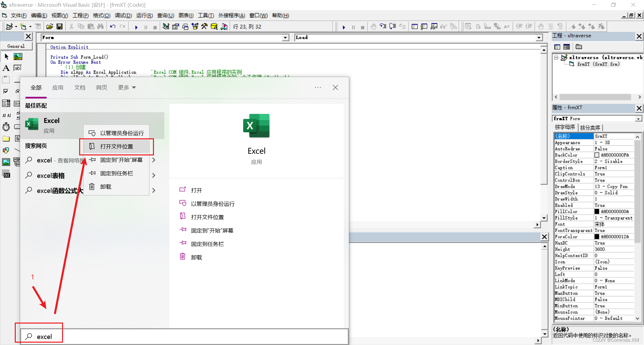The height and width of the screenshot is (345, 644).
Task: Open Visual Component Manager icon
Action: pyautogui.click(x=224, y=26)
